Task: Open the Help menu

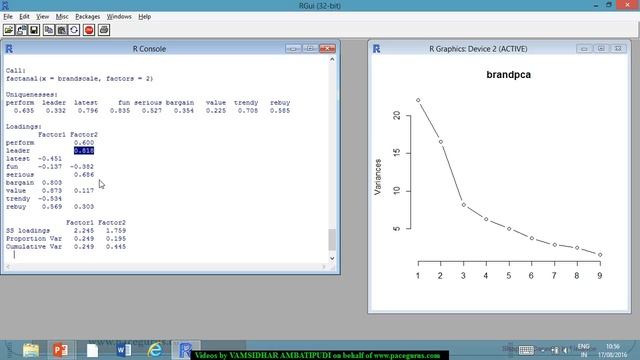Action: (144, 17)
